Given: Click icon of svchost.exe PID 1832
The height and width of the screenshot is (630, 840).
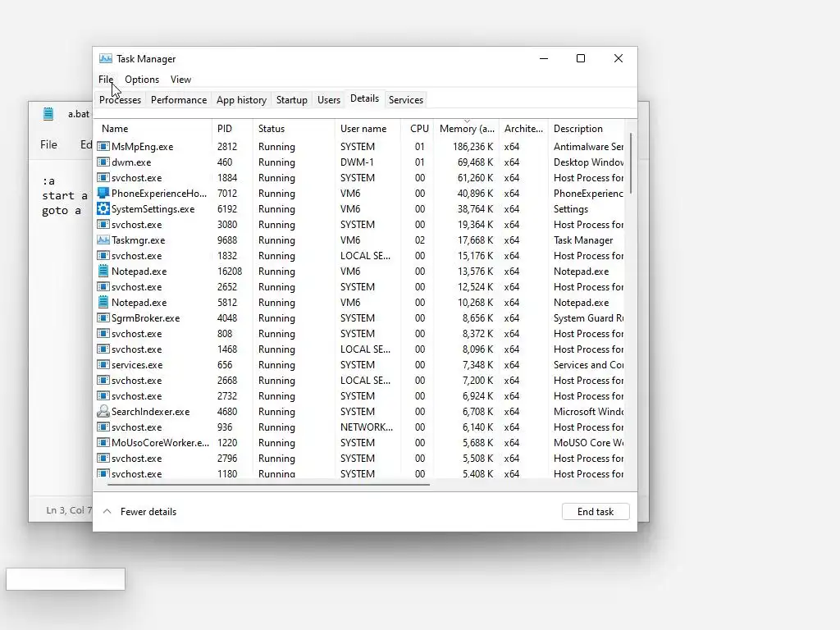Looking at the screenshot, I should click(x=103, y=256).
